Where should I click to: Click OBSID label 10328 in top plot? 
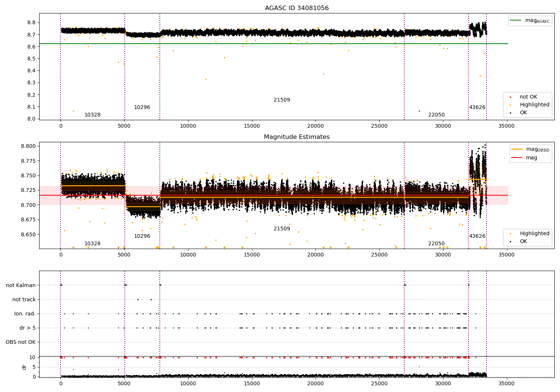pyautogui.click(x=92, y=115)
